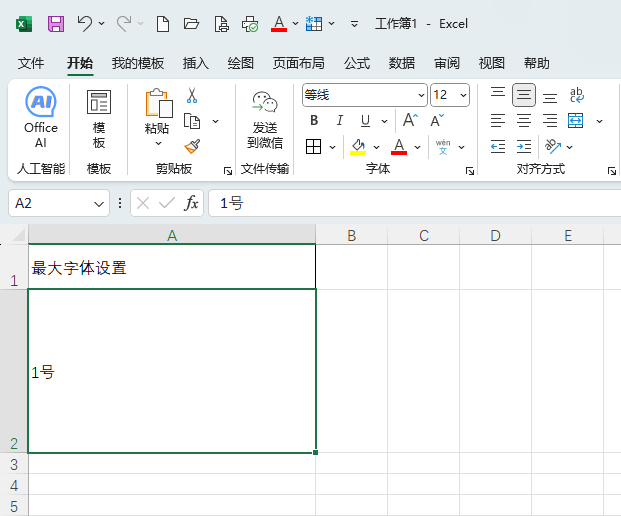Viewport: 621px width, 516px height.
Task: Select column B header
Action: pos(352,236)
